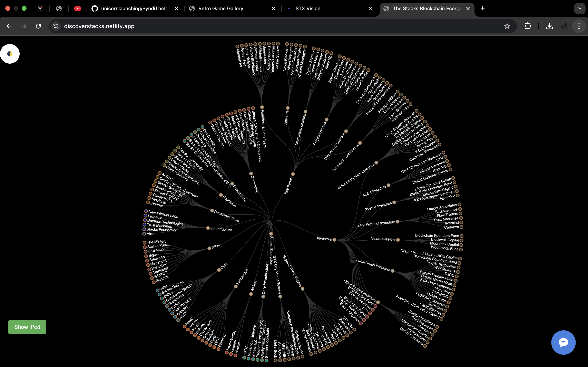Viewport: 588px width, 367px height.
Task: Bookmark the page with the star icon
Action: [507, 26]
